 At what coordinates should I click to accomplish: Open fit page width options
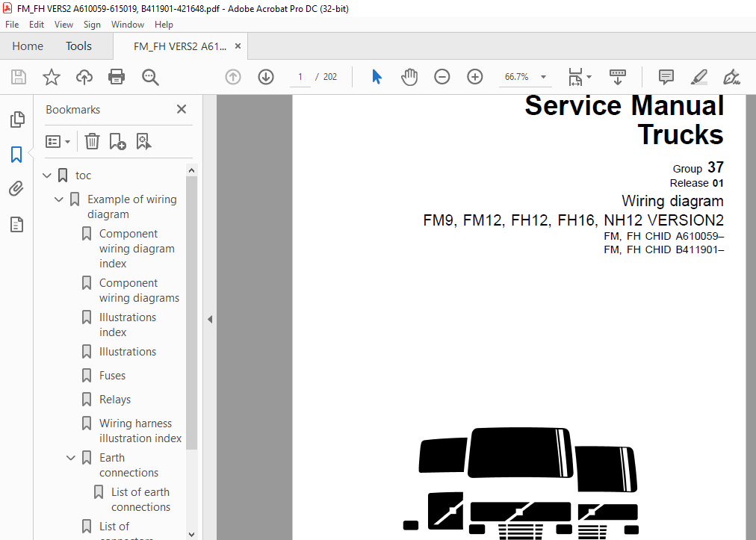[580, 77]
